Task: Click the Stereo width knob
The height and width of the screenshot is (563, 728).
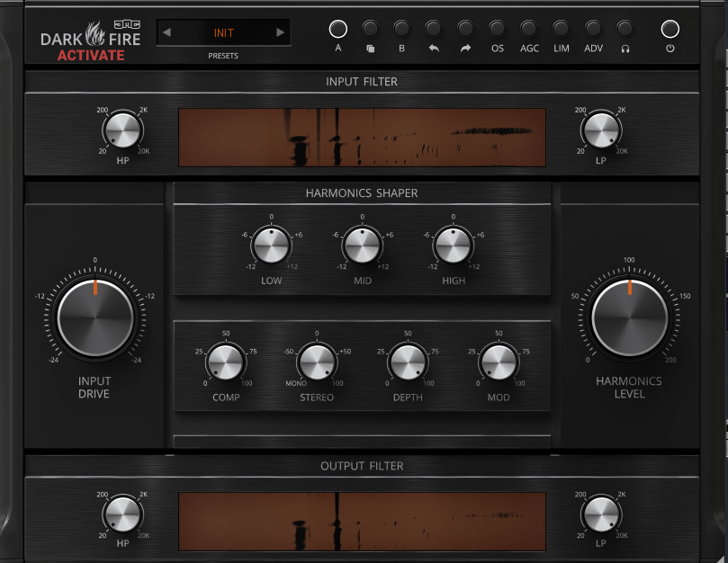Action: tap(317, 362)
